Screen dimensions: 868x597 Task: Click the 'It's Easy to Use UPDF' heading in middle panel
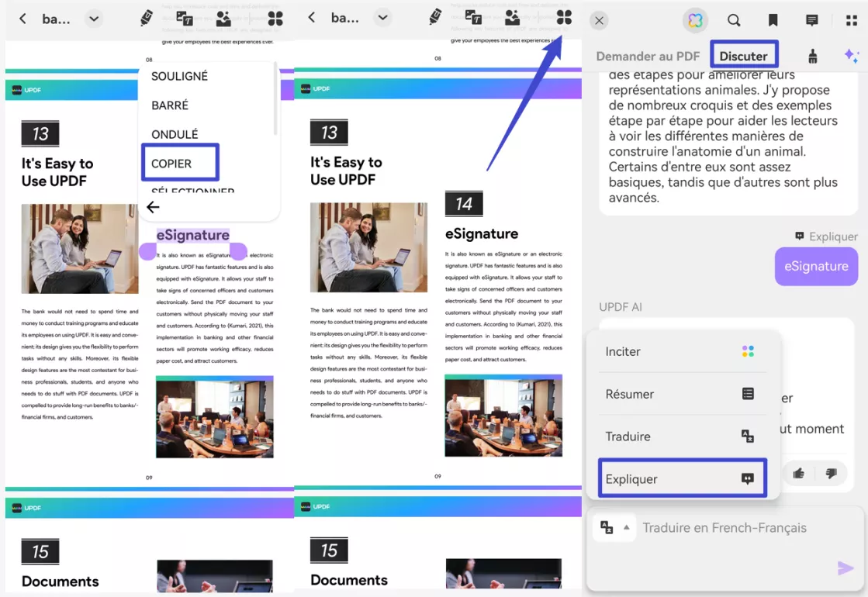coord(347,171)
